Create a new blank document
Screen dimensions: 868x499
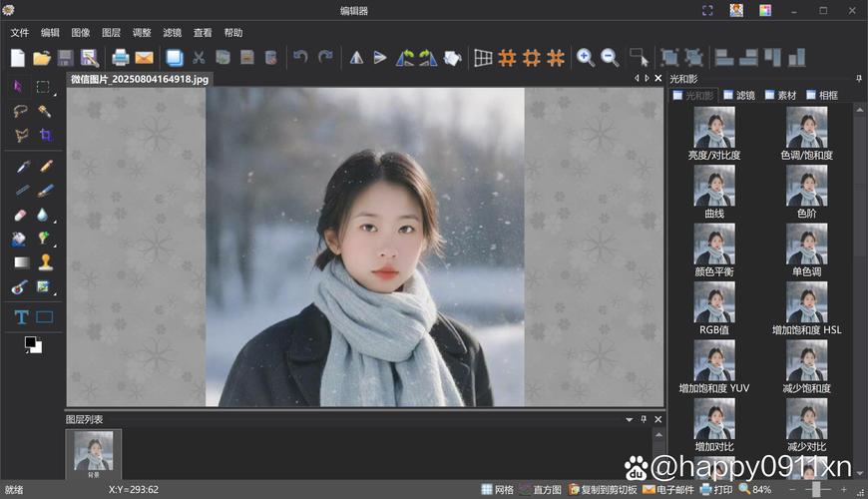[18, 58]
